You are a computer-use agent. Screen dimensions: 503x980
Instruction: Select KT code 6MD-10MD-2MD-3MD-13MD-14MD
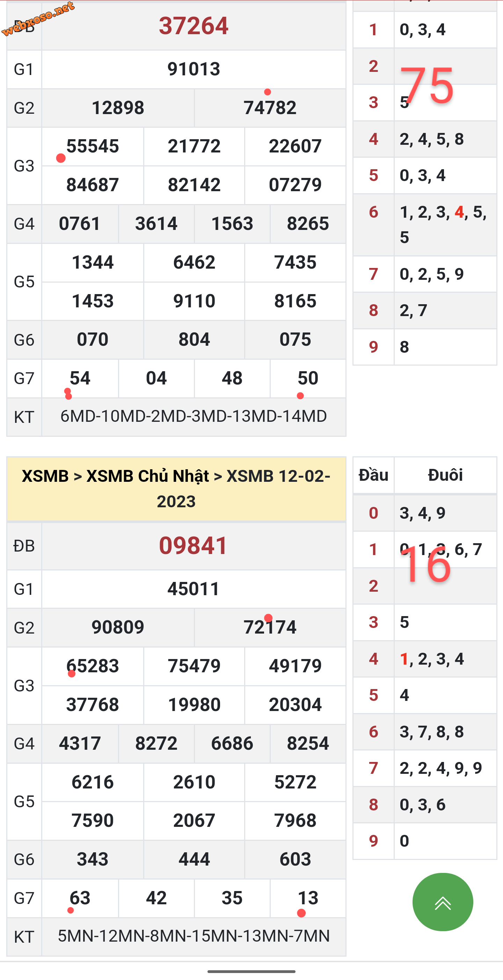194,416
